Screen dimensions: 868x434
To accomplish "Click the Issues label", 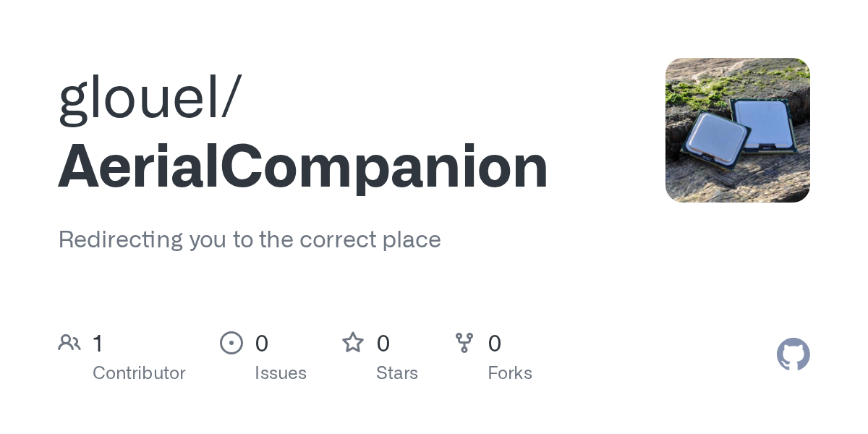I will coord(281,373).
